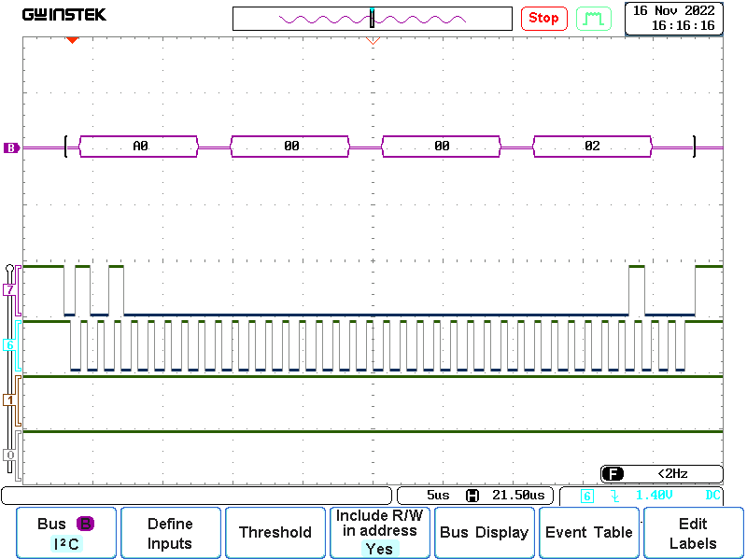Click the frequency counter F icon

(x=613, y=473)
